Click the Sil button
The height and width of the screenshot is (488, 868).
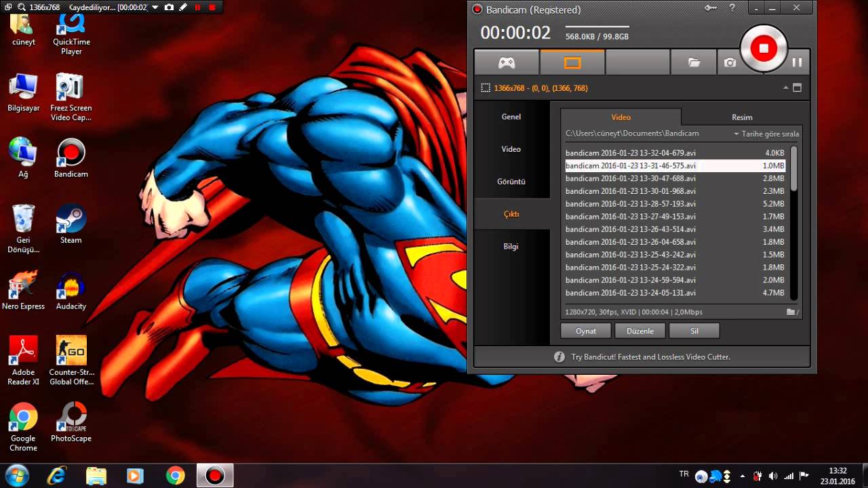[694, 331]
